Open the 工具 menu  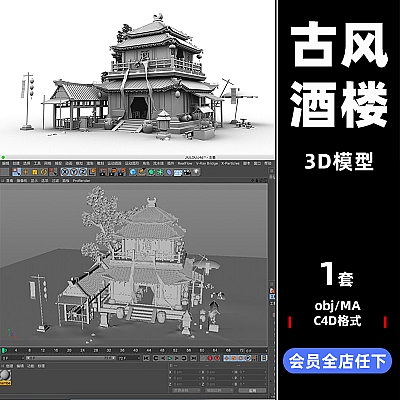coord(37,163)
